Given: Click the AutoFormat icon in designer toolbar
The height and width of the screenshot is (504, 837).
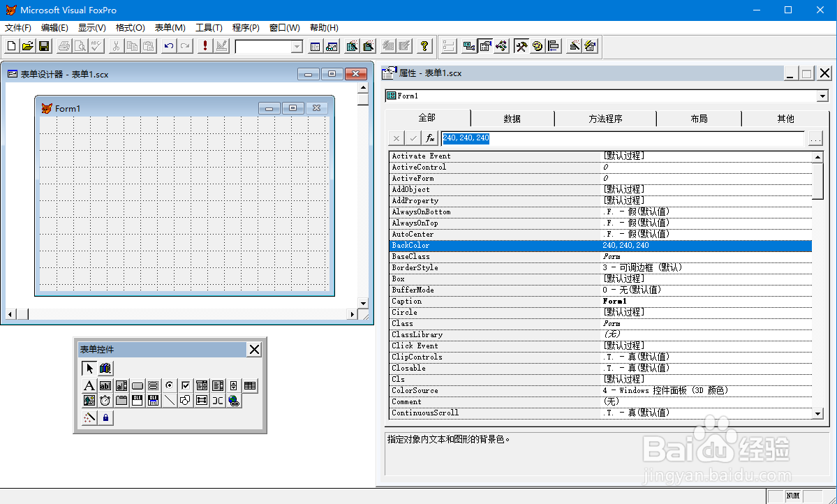Looking at the screenshot, I should 591,46.
